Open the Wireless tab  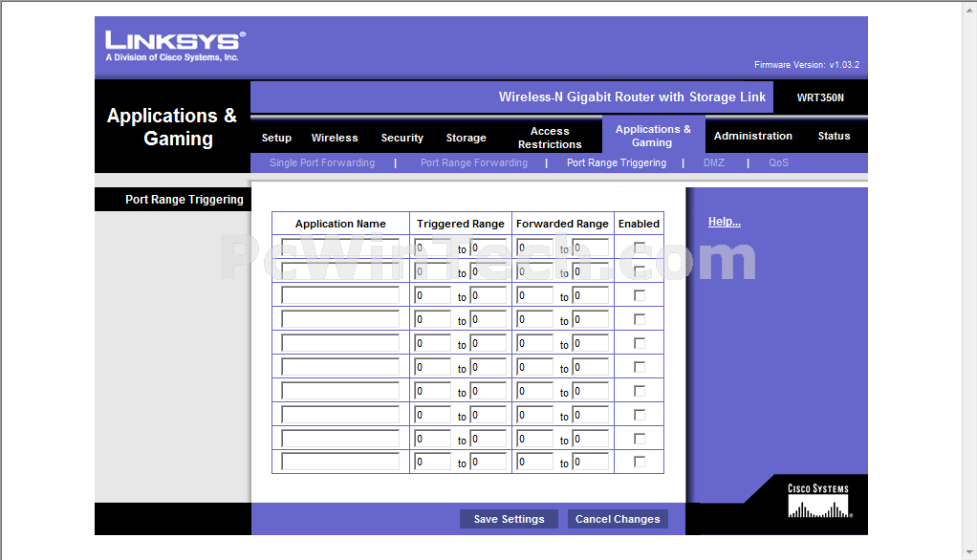coord(335,138)
